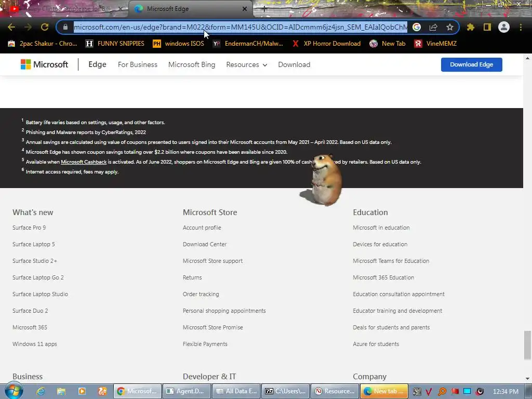The height and width of the screenshot is (399, 532).
Task: Open the EndermanCH/Malw... bookmark
Action: [x=248, y=44]
